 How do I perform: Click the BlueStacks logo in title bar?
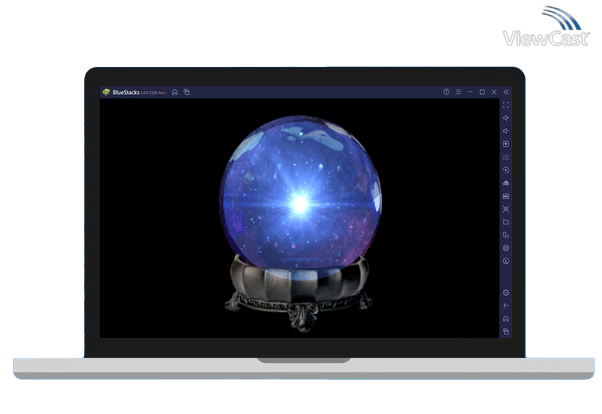pos(106,92)
